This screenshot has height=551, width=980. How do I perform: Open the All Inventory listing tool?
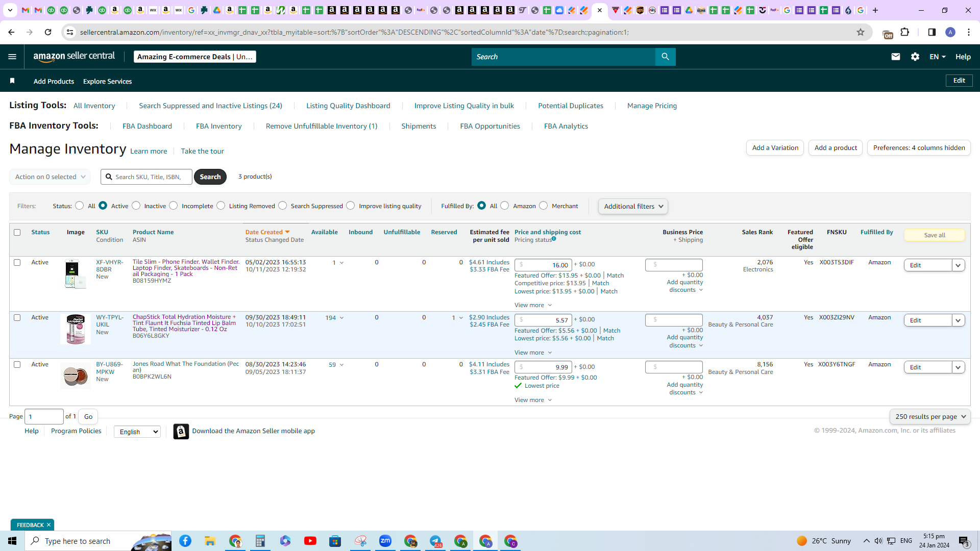tap(94, 106)
